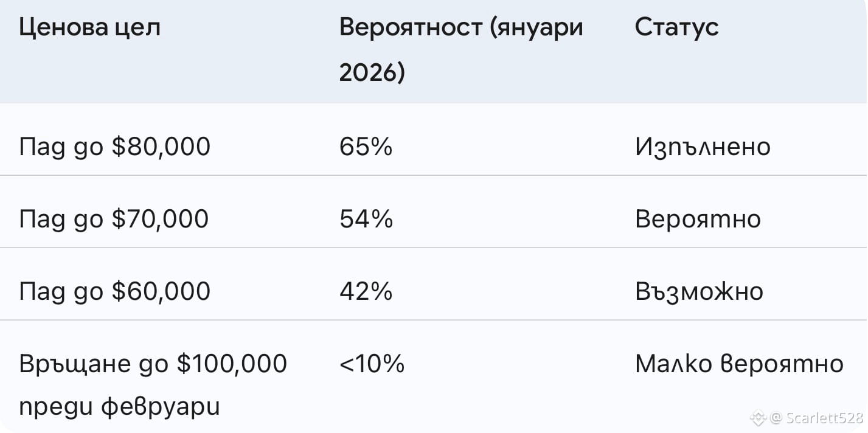The width and height of the screenshot is (868, 433).
Task: Click the '2026)' header text line
Action: (x=372, y=73)
